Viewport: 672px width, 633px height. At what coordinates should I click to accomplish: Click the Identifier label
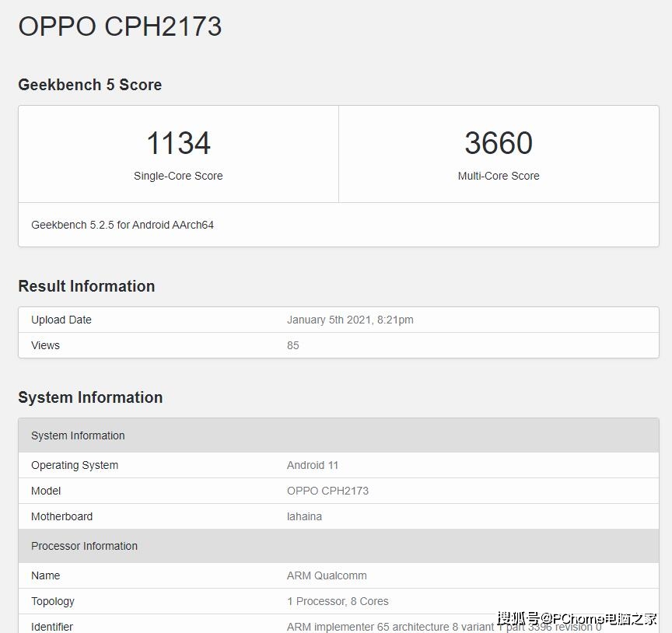52,627
